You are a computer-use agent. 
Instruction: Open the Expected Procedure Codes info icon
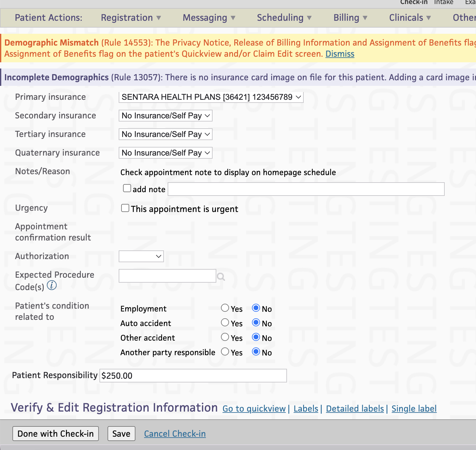pyautogui.click(x=52, y=286)
